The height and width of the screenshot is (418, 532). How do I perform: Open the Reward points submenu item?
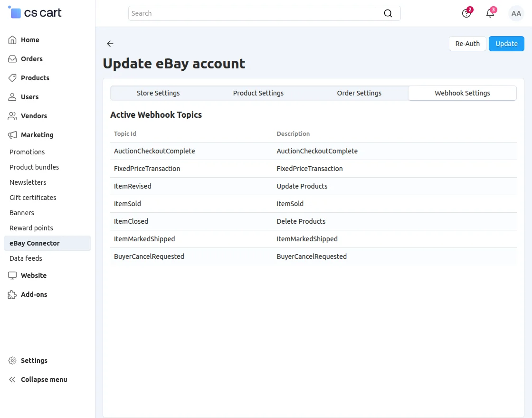pos(31,228)
